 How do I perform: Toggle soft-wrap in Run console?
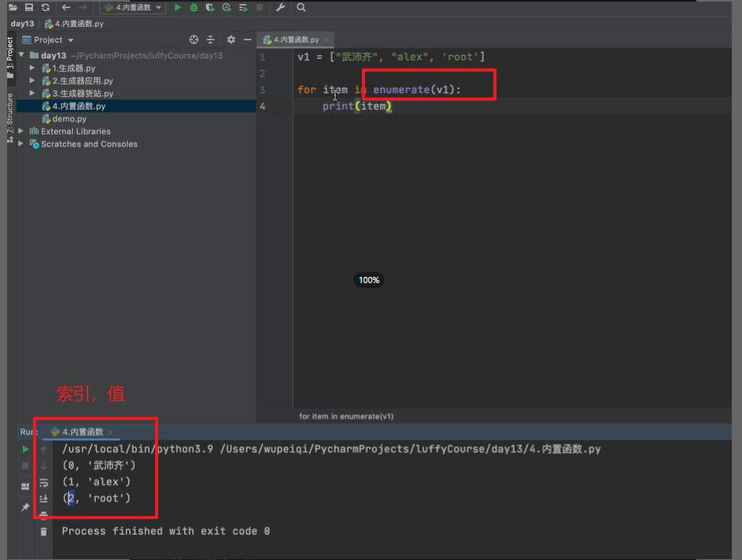point(43,483)
